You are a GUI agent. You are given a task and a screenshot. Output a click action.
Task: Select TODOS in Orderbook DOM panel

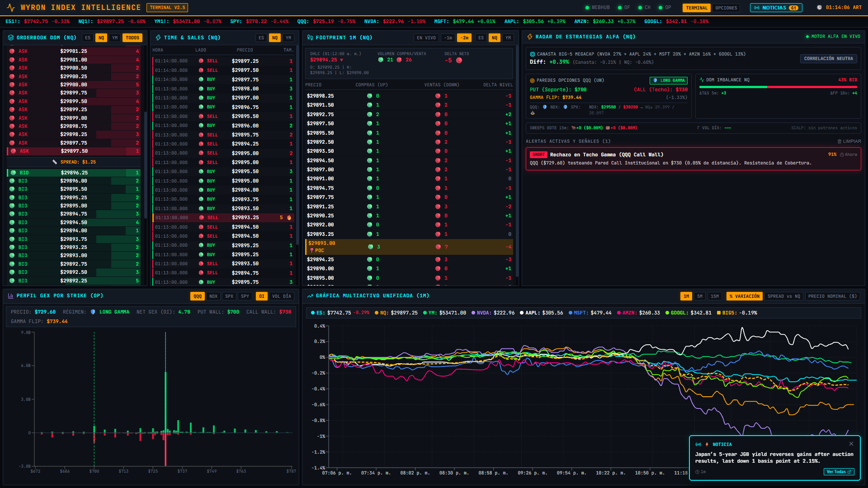coord(132,38)
